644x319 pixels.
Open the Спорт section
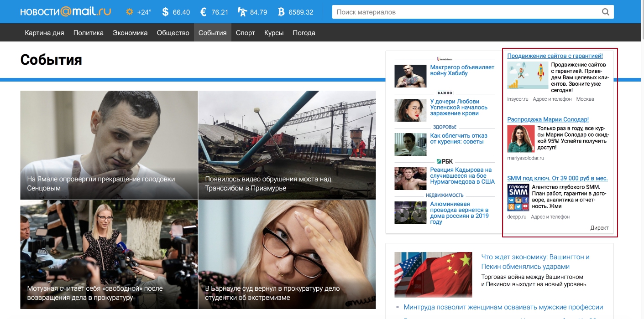pyautogui.click(x=246, y=33)
